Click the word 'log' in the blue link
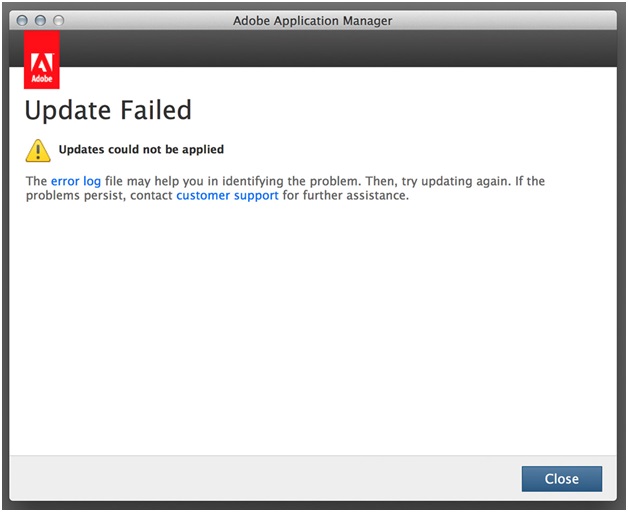Image resolution: width=628 pixels, height=512 pixels. (x=92, y=181)
